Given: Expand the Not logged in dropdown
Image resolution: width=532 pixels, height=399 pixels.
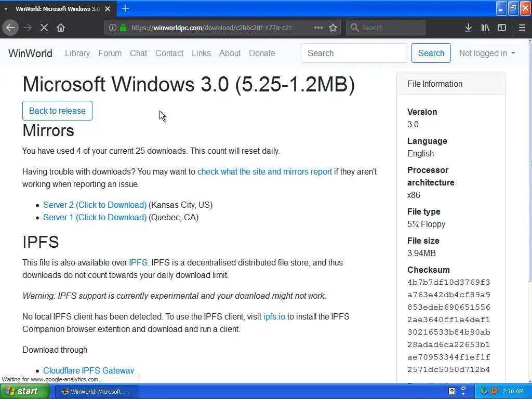Looking at the screenshot, I should (487, 54).
